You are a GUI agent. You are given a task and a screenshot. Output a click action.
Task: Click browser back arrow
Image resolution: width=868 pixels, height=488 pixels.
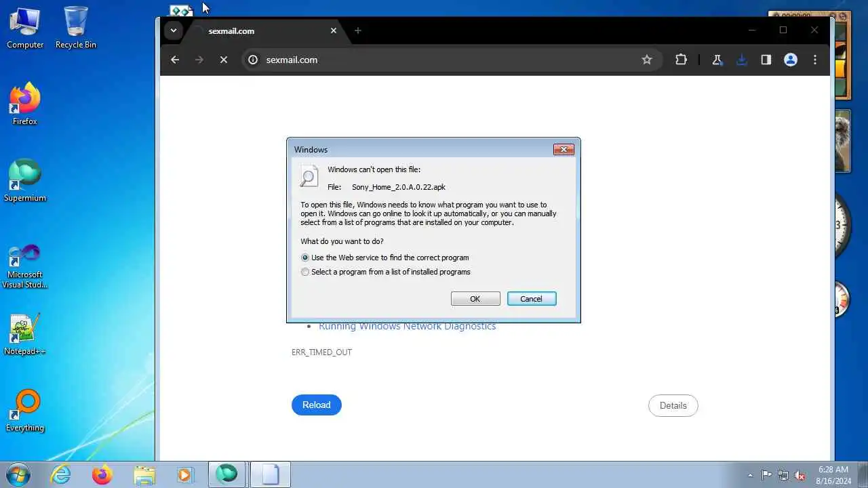[x=175, y=60]
